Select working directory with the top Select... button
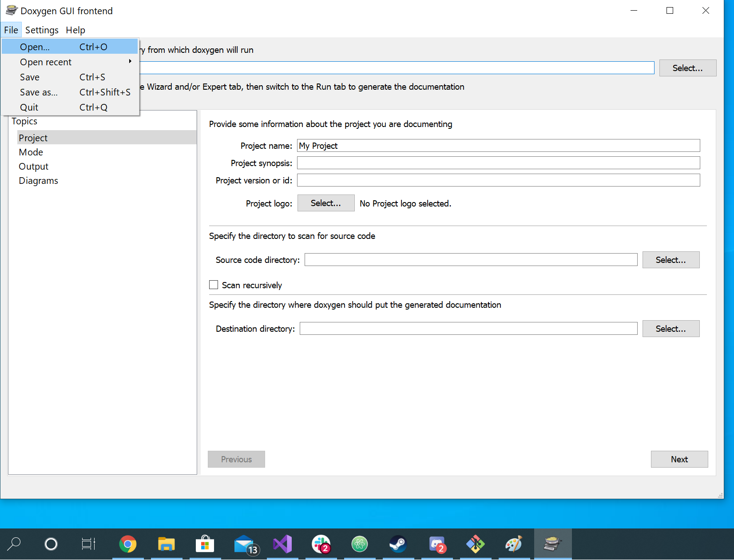734x560 pixels. tap(687, 68)
